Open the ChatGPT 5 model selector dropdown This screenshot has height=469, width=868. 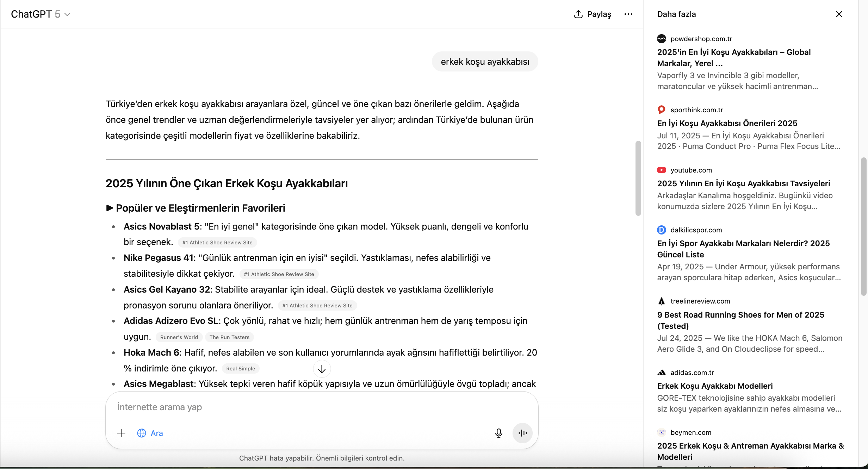(x=41, y=14)
